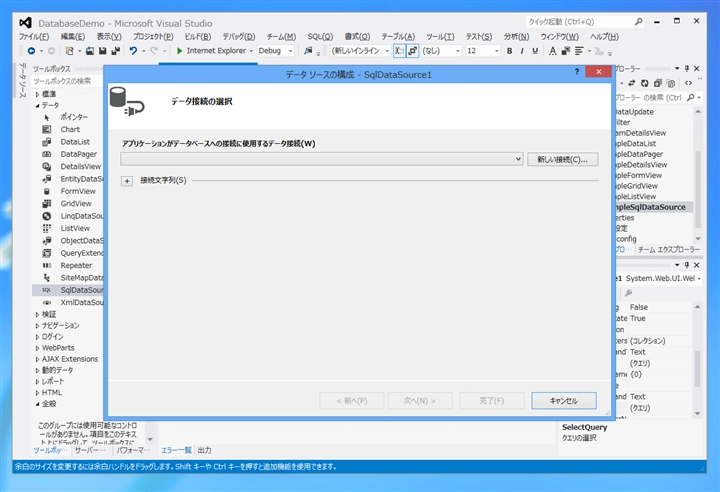Click the quick launch search magnifier
Image resolution: width=720 pixels, height=492 pixels.
[x=639, y=22]
